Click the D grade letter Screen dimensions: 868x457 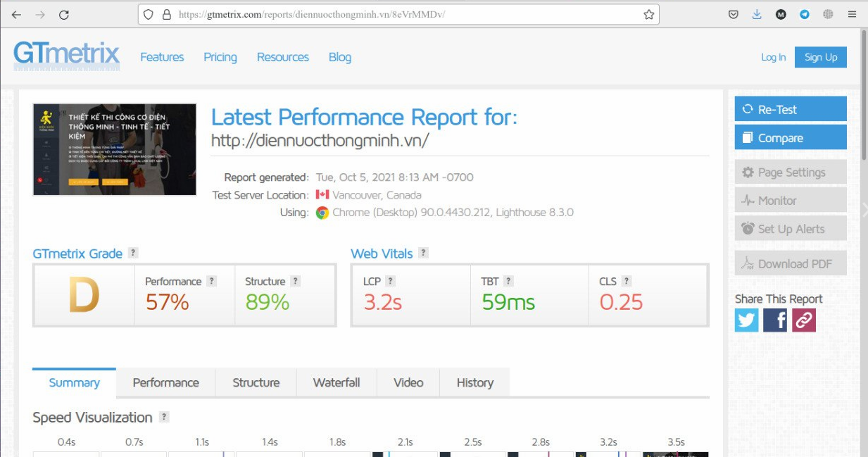[84, 296]
